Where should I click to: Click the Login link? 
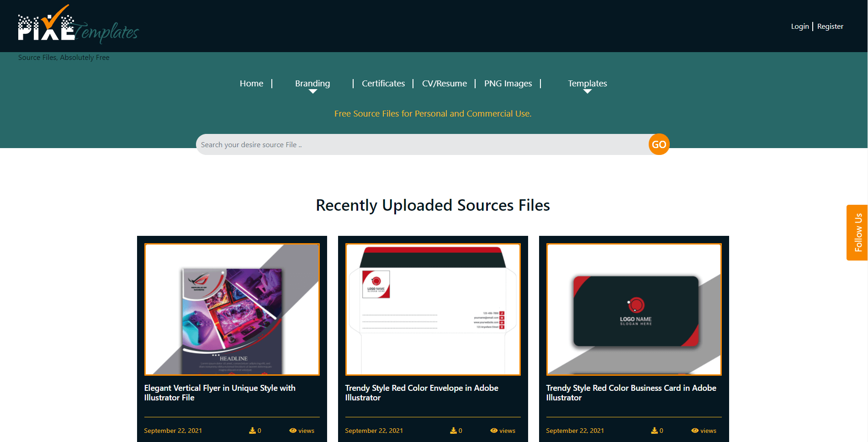point(799,26)
